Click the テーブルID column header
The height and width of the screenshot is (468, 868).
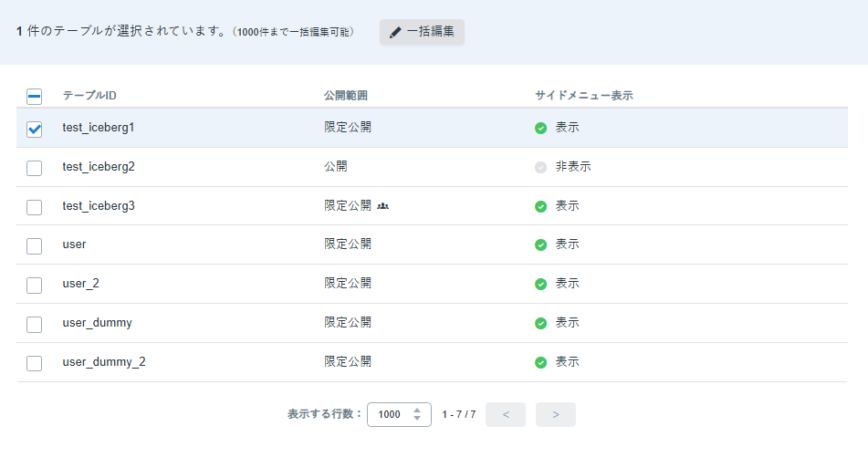[x=89, y=96]
